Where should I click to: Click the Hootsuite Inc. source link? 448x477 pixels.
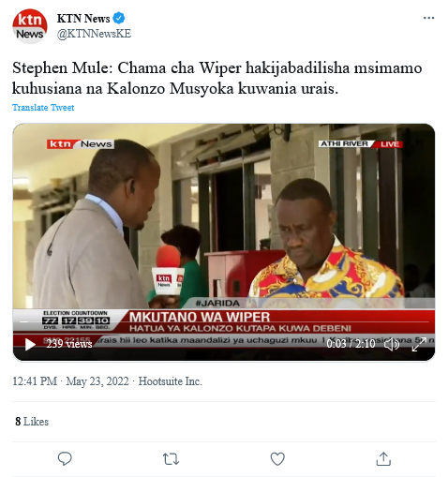(171, 381)
